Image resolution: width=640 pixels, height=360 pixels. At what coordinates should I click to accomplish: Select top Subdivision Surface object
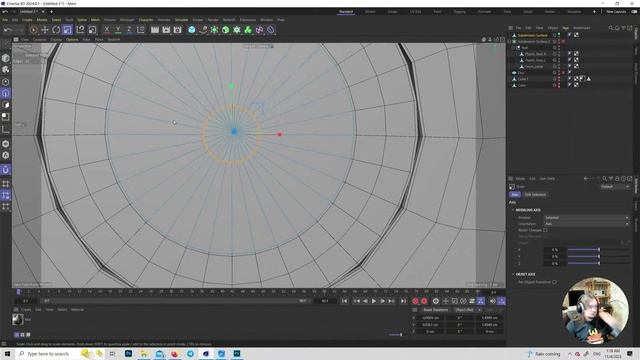(532, 35)
